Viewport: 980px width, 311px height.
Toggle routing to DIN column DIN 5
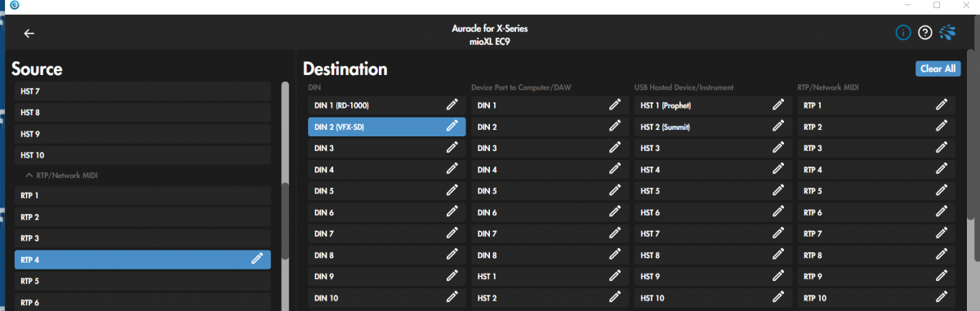tap(386, 191)
